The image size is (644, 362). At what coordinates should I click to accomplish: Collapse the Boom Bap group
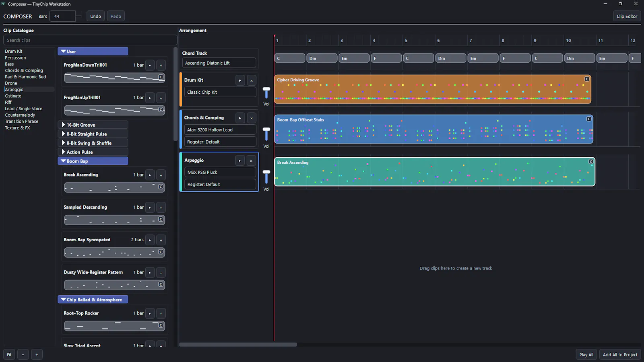pyautogui.click(x=93, y=161)
